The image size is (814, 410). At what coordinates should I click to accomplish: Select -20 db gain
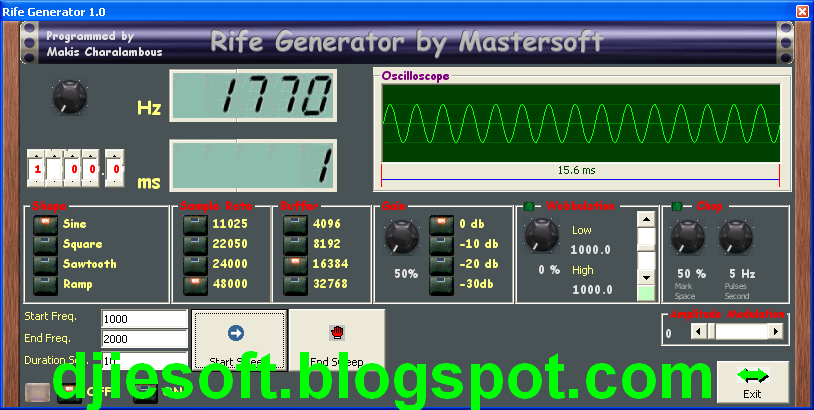441,265
